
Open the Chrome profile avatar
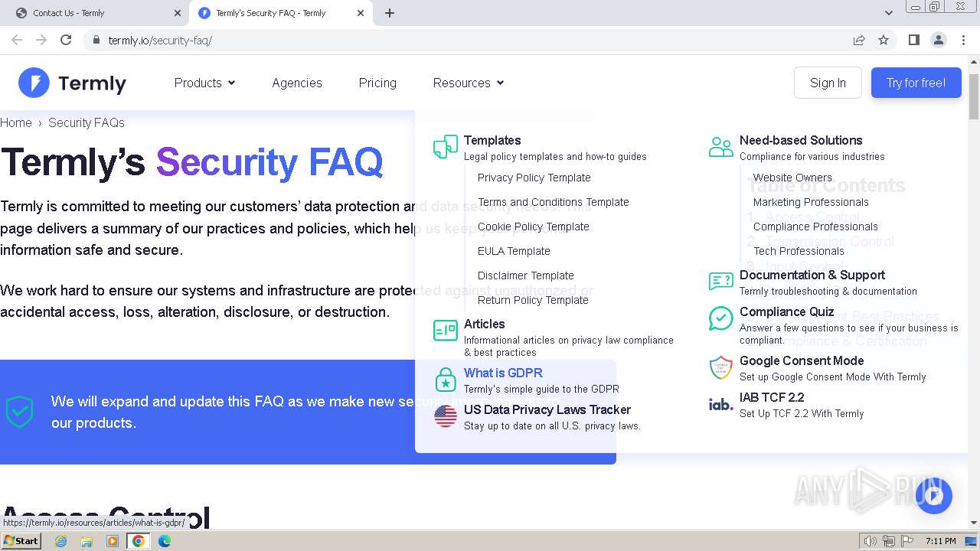pyautogui.click(x=938, y=40)
